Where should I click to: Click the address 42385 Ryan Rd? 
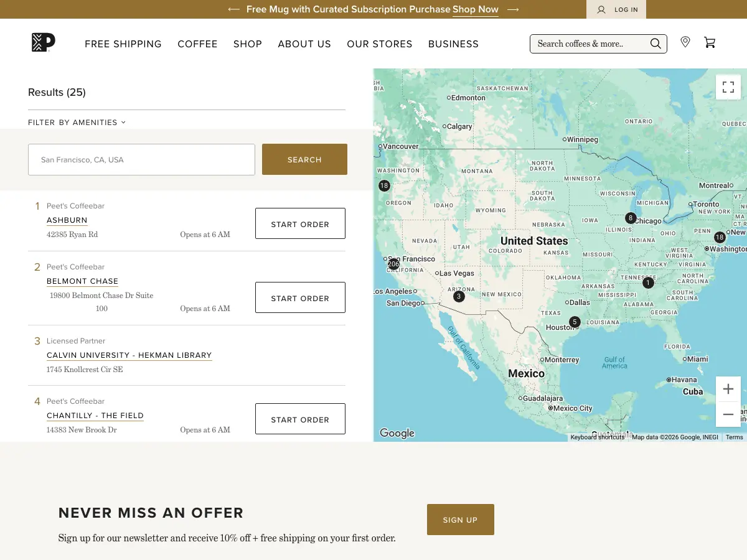tap(72, 235)
